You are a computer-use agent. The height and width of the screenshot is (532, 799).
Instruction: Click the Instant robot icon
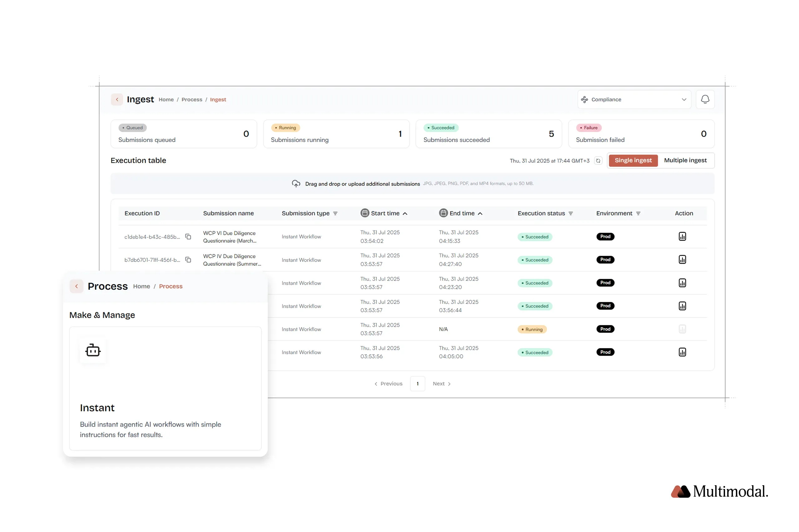point(93,350)
